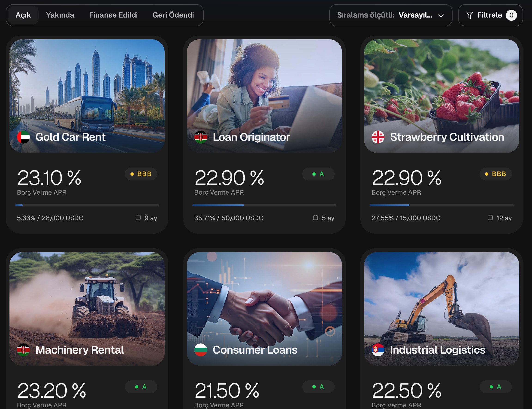Switch to the Yakında tab
This screenshot has width=532, height=409.
pos(60,15)
